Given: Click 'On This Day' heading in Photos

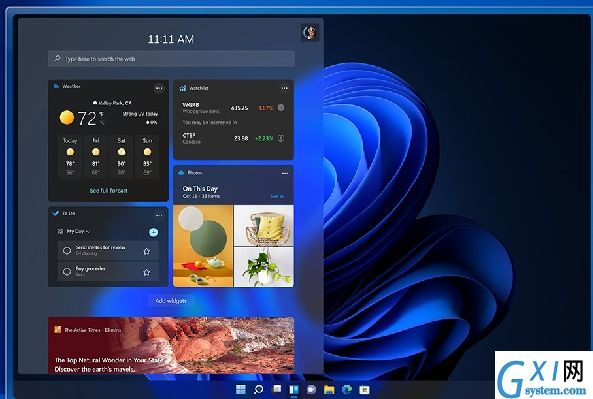Looking at the screenshot, I should point(200,188).
